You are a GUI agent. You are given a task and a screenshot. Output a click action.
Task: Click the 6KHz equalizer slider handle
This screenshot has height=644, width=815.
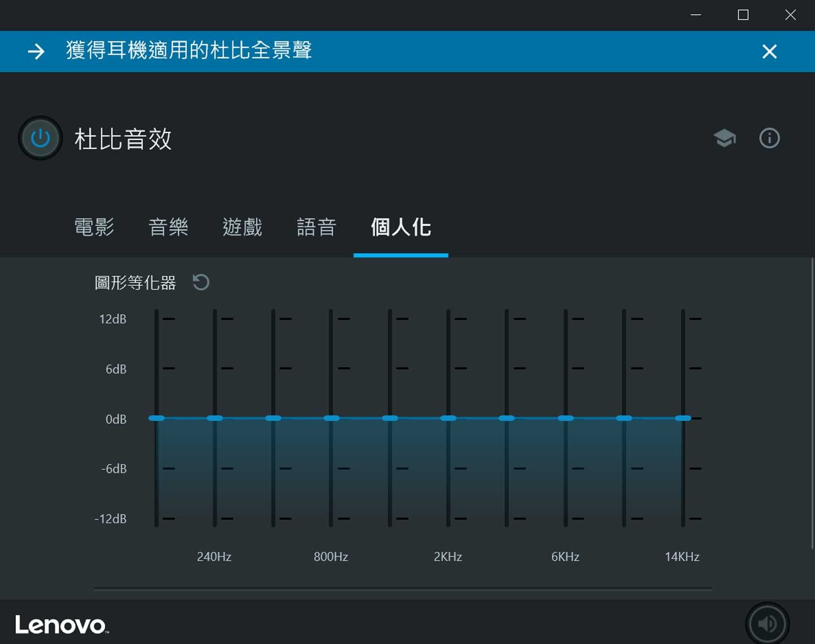(x=565, y=418)
